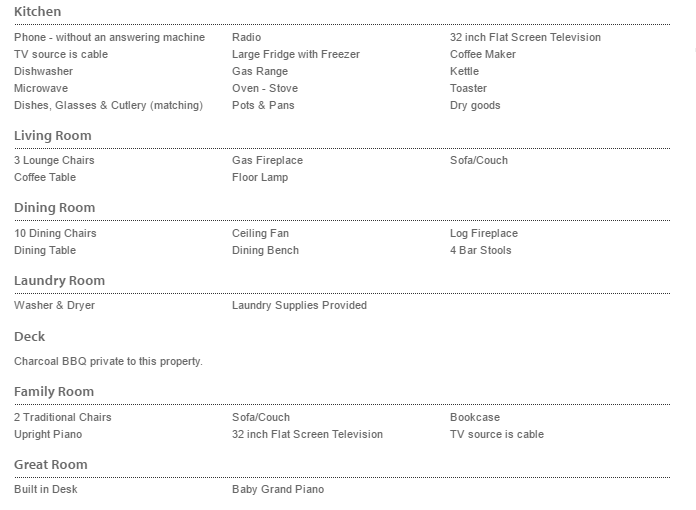Click the Coffee Maker entry
Image resolution: width=696 pixels, height=510 pixels.
(x=483, y=54)
